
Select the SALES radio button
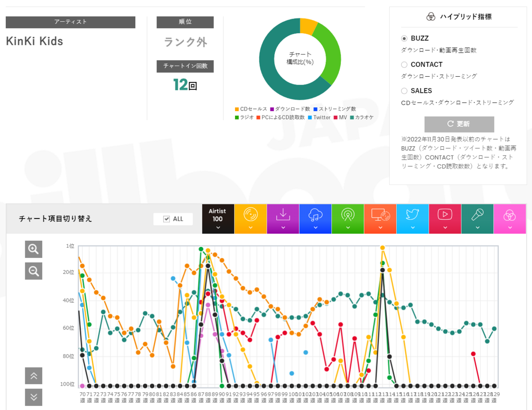coord(404,91)
